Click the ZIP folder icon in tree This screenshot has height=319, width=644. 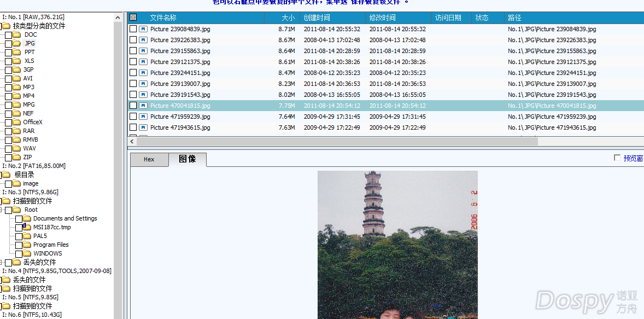click(17, 157)
